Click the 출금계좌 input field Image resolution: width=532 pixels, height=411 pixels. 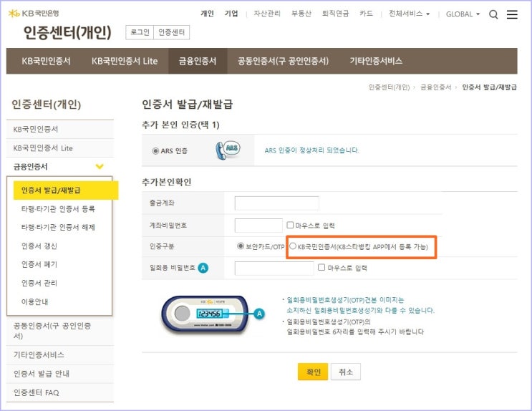pos(277,203)
